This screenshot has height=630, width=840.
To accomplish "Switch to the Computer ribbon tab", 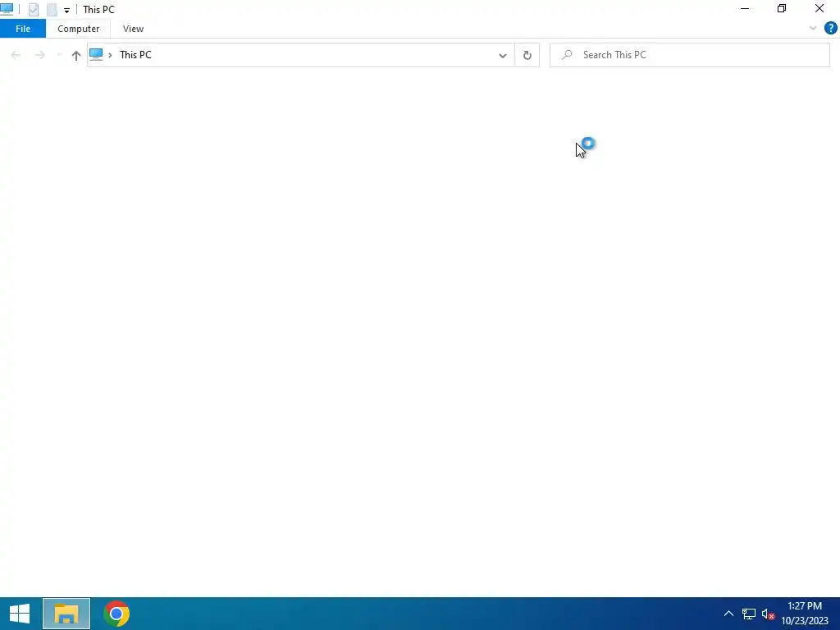I will pyautogui.click(x=78, y=29).
